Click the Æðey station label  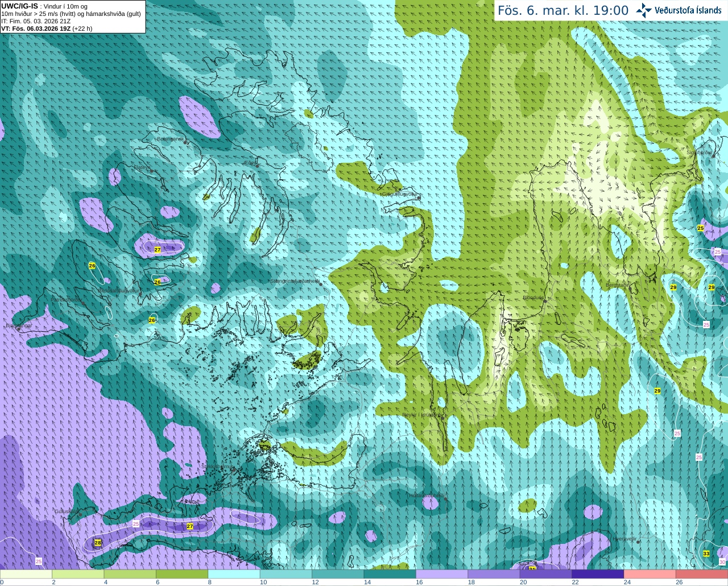250,163
